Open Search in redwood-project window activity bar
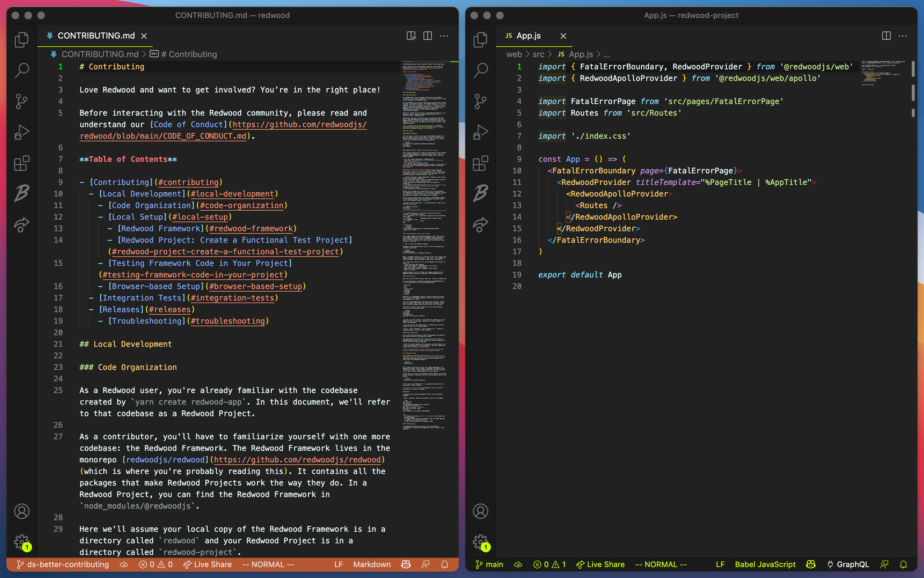Image resolution: width=924 pixels, height=578 pixels. tap(480, 71)
